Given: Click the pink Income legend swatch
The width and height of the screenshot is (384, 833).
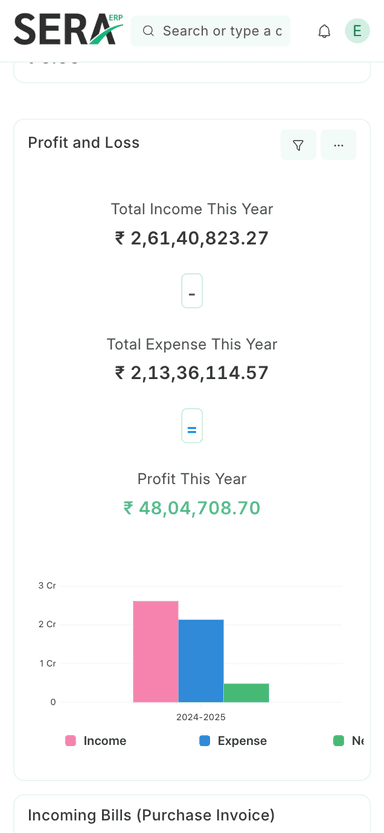Looking at the screenshot, I should pos(71,741).
